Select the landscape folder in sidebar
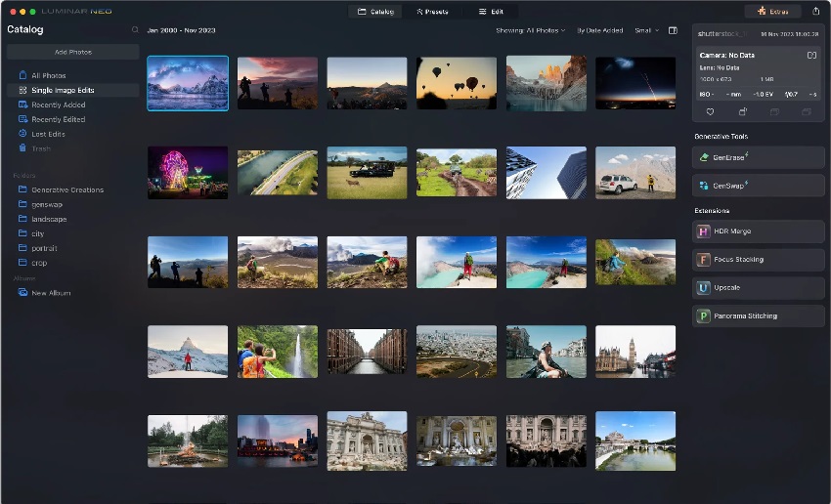Viewport: 831px width, 504px height. (x=49, y=219)
